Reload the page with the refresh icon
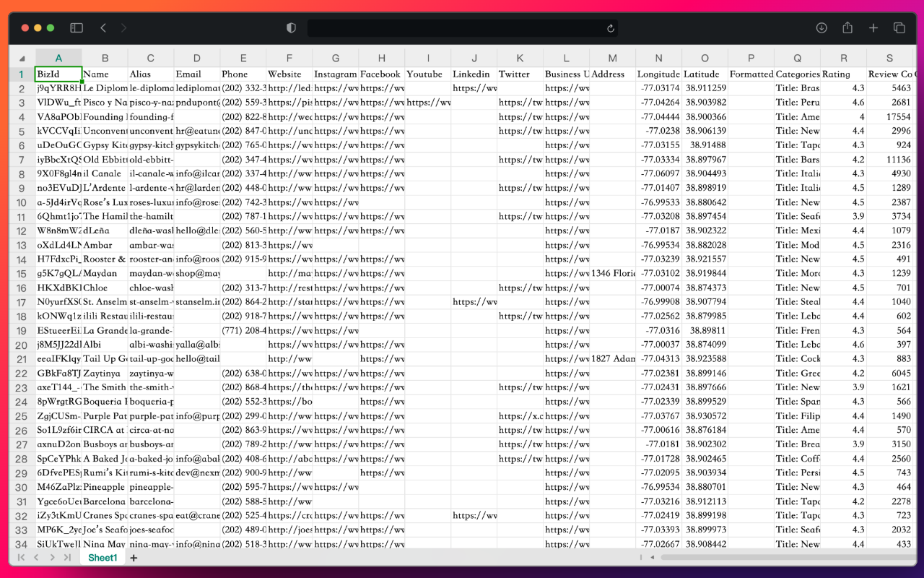The height and width of the screenshot is (578, 924). coord(611,28)
